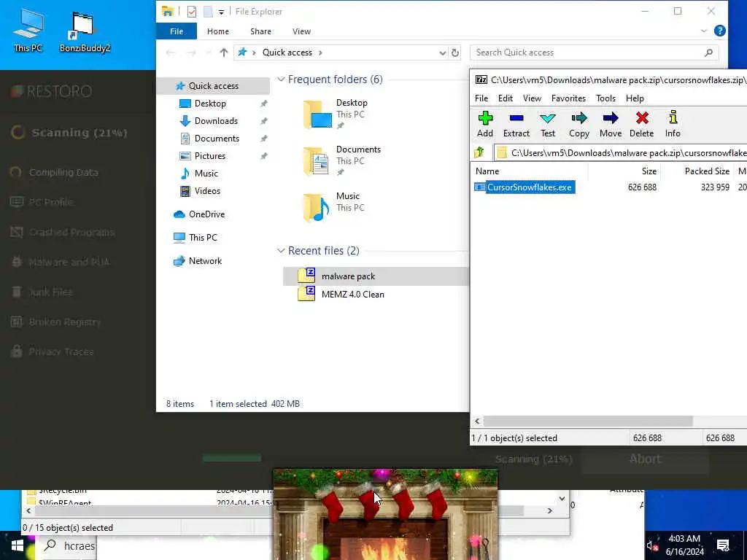Click File Explorer forward arrow

(x=191, y=52)
